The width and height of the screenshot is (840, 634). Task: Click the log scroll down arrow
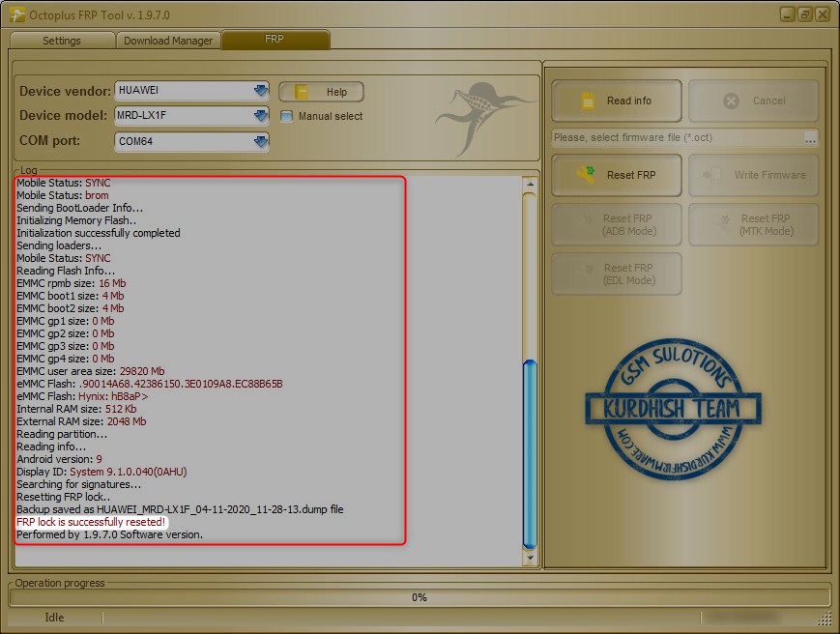coord(530,558)
